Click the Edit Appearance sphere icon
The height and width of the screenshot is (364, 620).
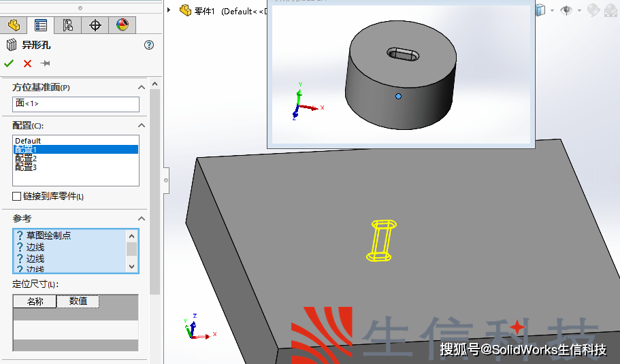pyautogui.click(x=593, y=10)
